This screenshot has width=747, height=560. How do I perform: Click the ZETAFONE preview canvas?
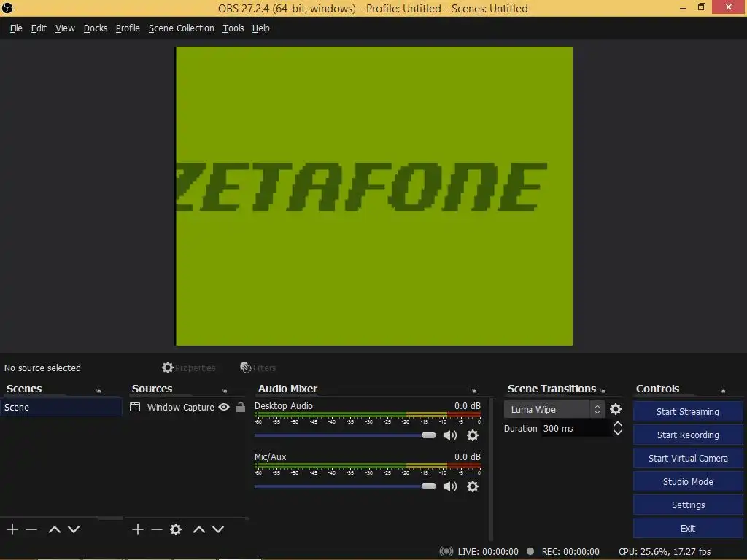tap(374, 195)
